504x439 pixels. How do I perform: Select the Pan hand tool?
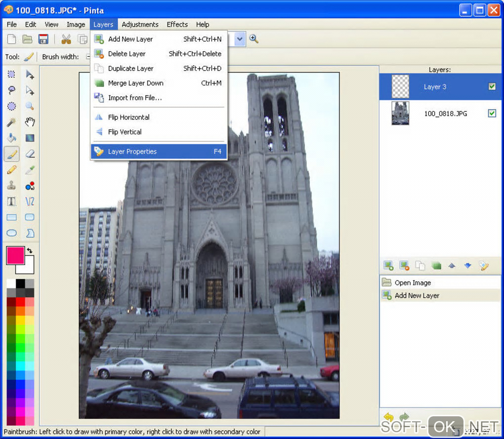(x=30, y=122)
